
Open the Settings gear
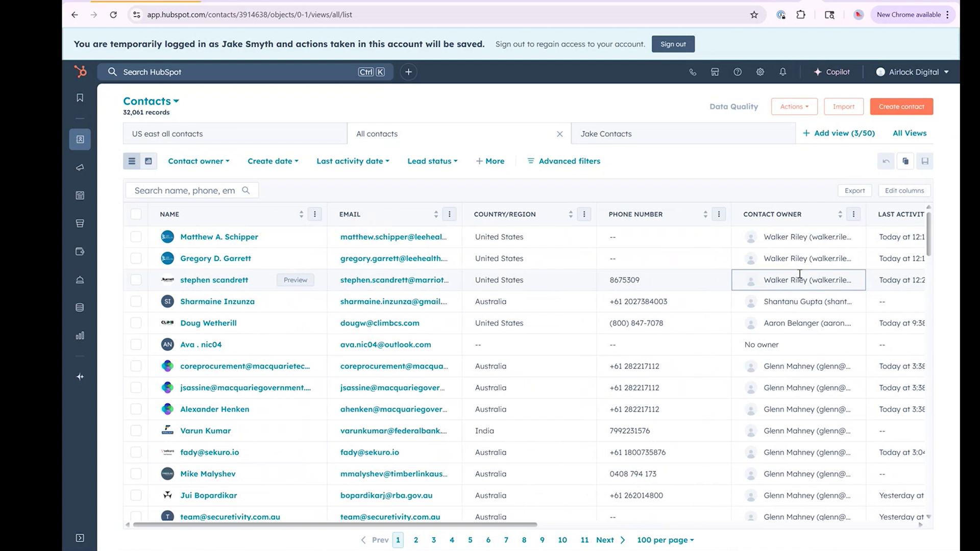pos(760,72)
